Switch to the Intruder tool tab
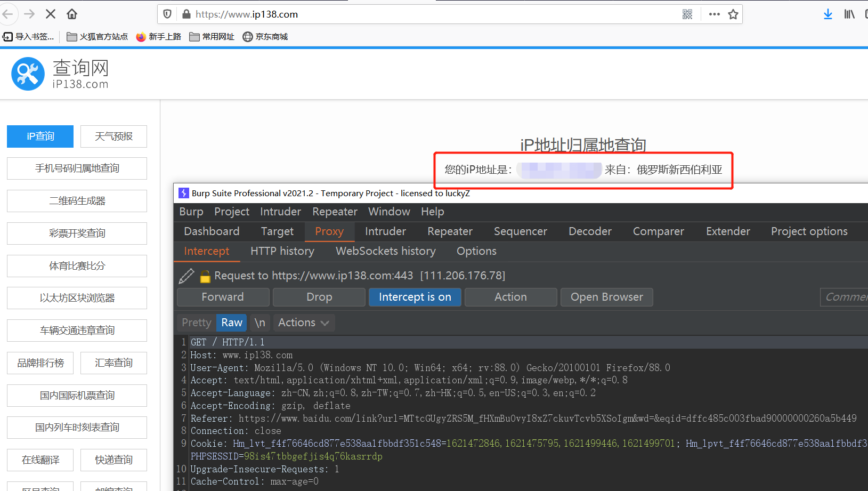 pyautogui.click(x=386, y=231)
